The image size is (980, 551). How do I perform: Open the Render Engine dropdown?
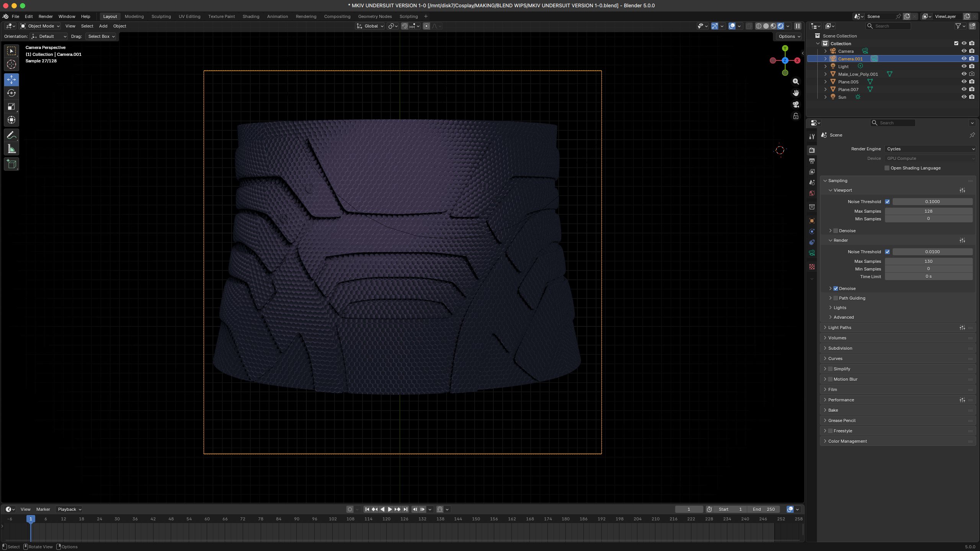click(x=930, y=149)
